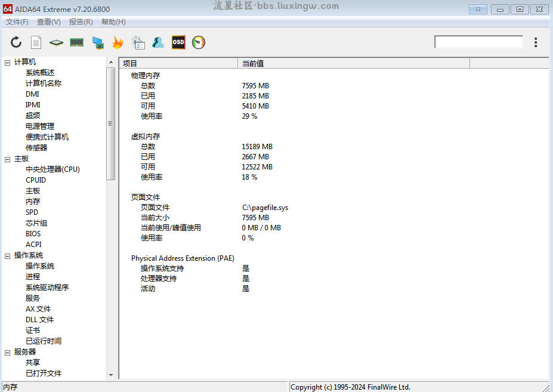Screen dimensions: 553x392
Task: Click the tree panel scrollbar thumb
Action: coord(111,124)
